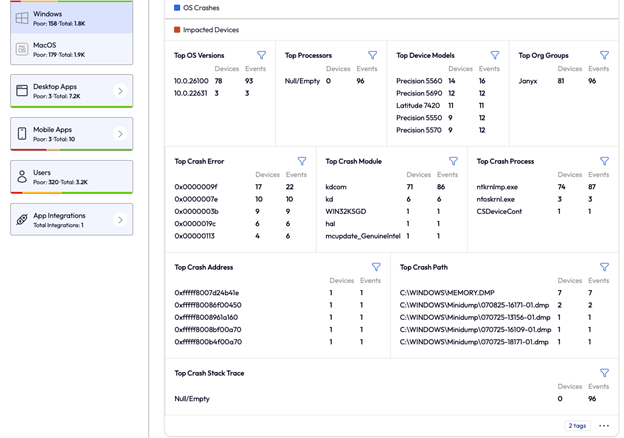
Task: Select C:\WINDOWS\MEMORY.DMP crash path
Action: (447, 293)
